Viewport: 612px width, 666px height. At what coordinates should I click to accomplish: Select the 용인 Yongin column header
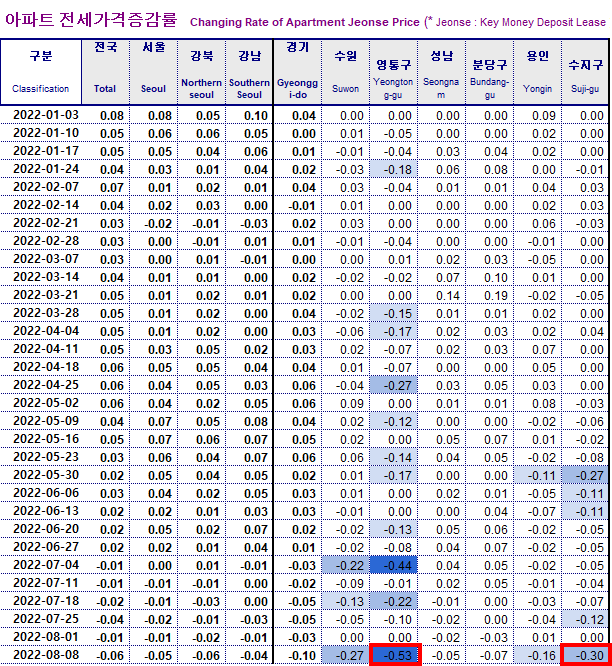coord(537,72)
